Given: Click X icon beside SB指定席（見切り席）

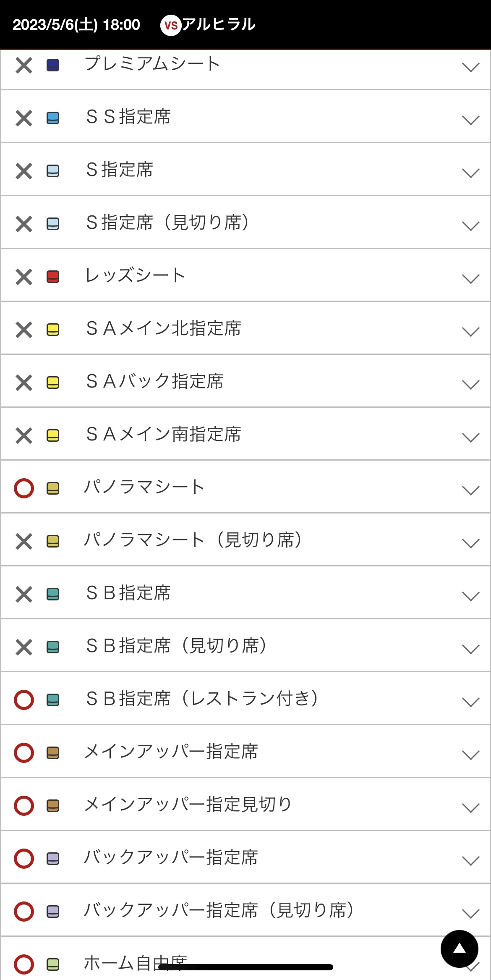Looking at the screenshot, I should pyautogui.click(x=24, y=647).
